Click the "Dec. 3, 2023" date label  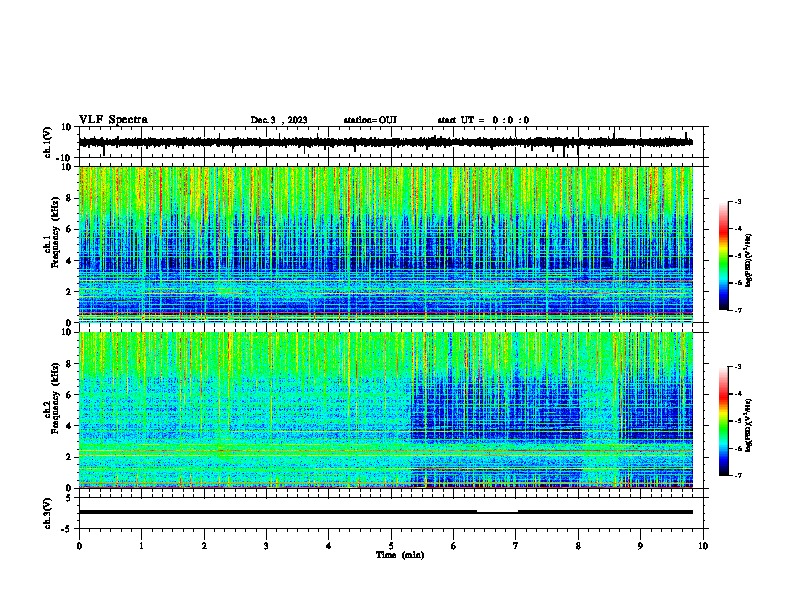click(279, 120)
